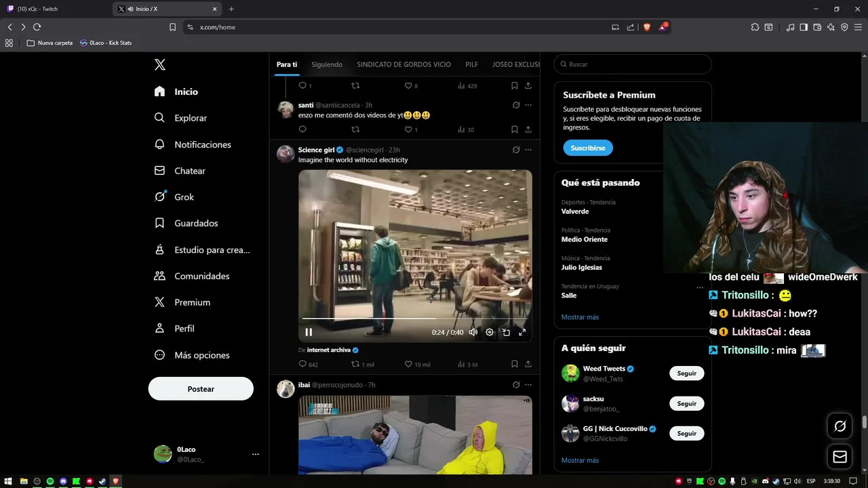Follow GG | Nick Cuccovillo
This screenshot has width=868, height=488.
coord(686,433)
